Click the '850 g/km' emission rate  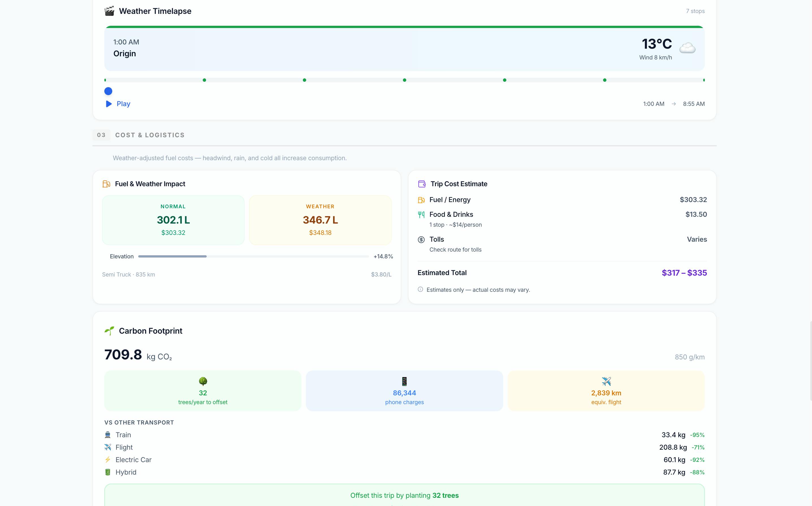pyautogui.click(x=690, y=357)
